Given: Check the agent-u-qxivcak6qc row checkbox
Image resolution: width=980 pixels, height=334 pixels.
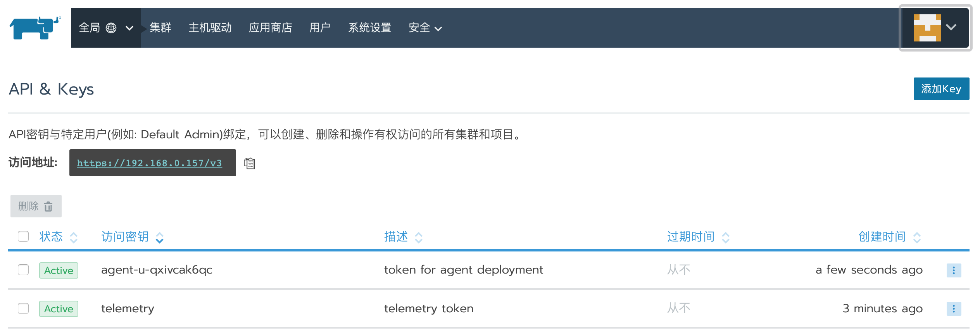Looking at the screenshot, I should pos(23,270).
